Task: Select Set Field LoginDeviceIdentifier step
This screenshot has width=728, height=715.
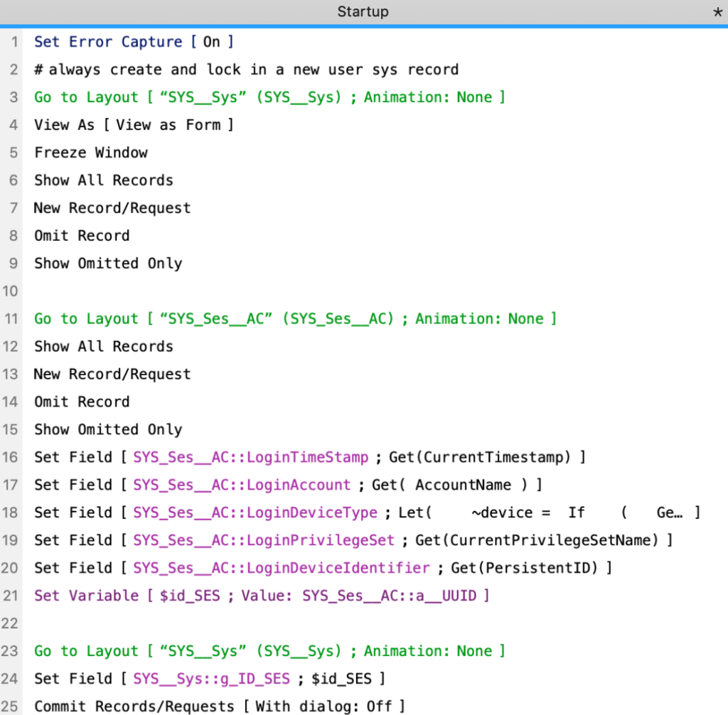Action: click(x=323, y=568)
